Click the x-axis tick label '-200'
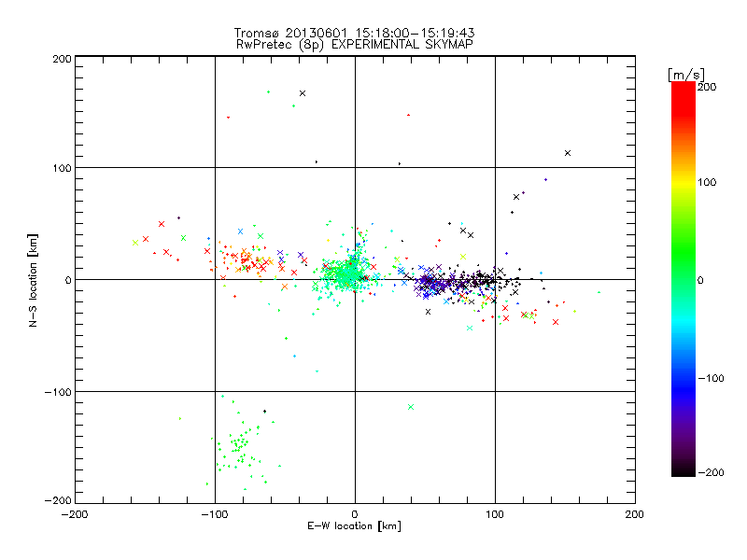 click(75, 514)
